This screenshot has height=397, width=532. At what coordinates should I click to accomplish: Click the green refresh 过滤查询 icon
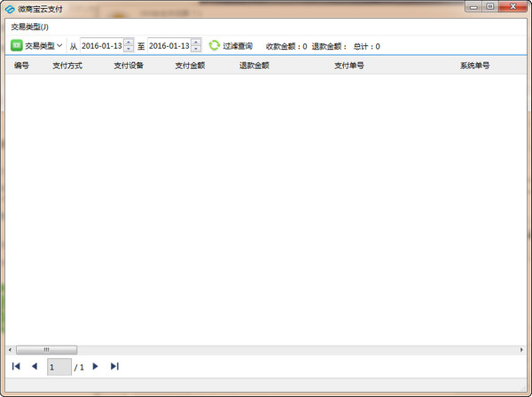214,45
